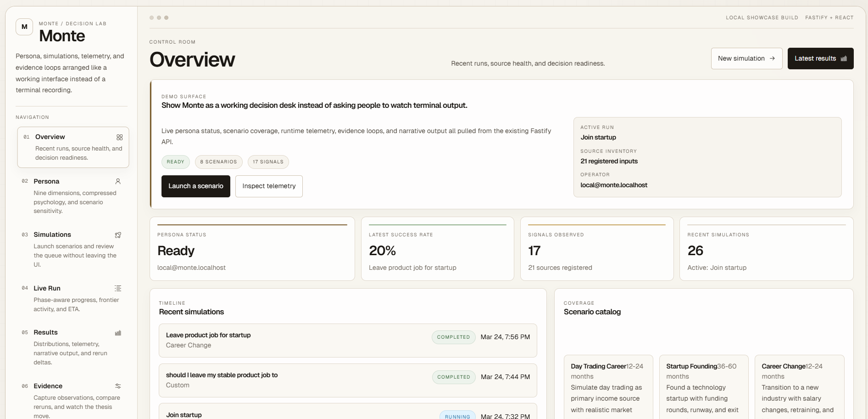
Task: Click the M logo badge
Action: (x=24, y=27)
